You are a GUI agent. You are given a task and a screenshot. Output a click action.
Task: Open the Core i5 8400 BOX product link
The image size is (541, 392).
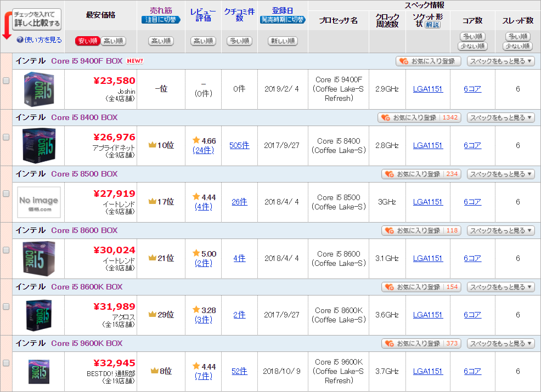[x=84, y=117]
